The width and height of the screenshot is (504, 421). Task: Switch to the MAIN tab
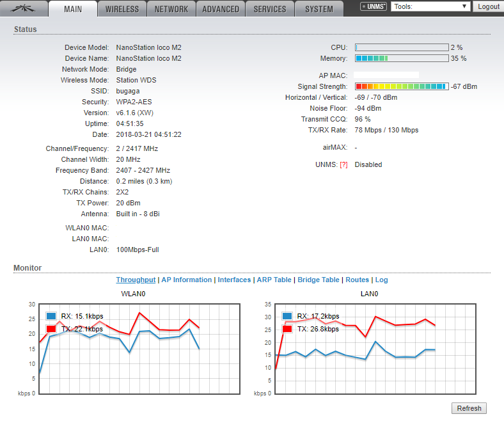pos(73,9)
